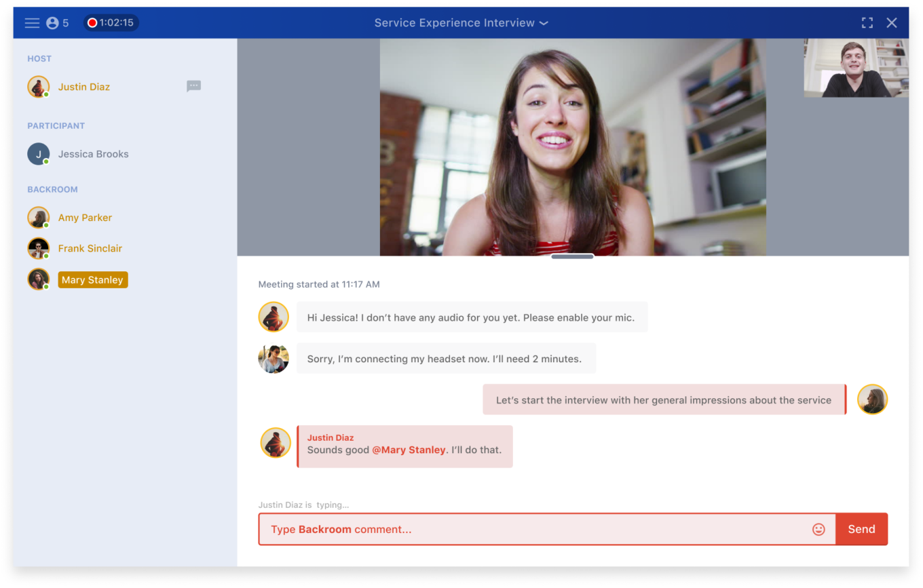
Task: Click the participants count icon
Action: 52,23
